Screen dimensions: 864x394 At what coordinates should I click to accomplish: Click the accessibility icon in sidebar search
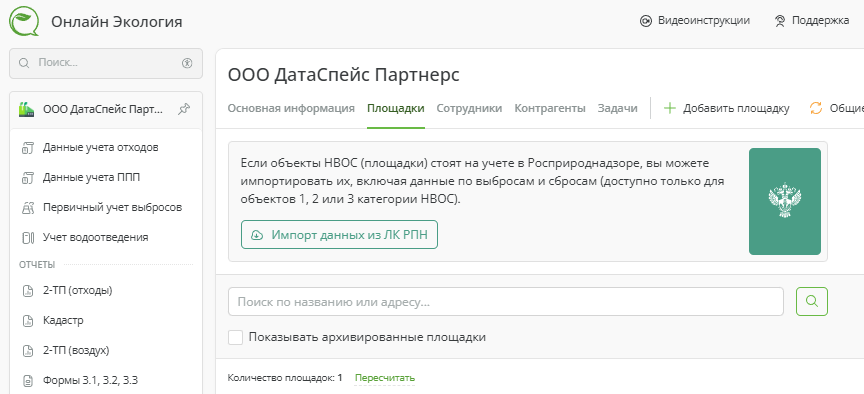pyautogui.click(x=187, y=63)
